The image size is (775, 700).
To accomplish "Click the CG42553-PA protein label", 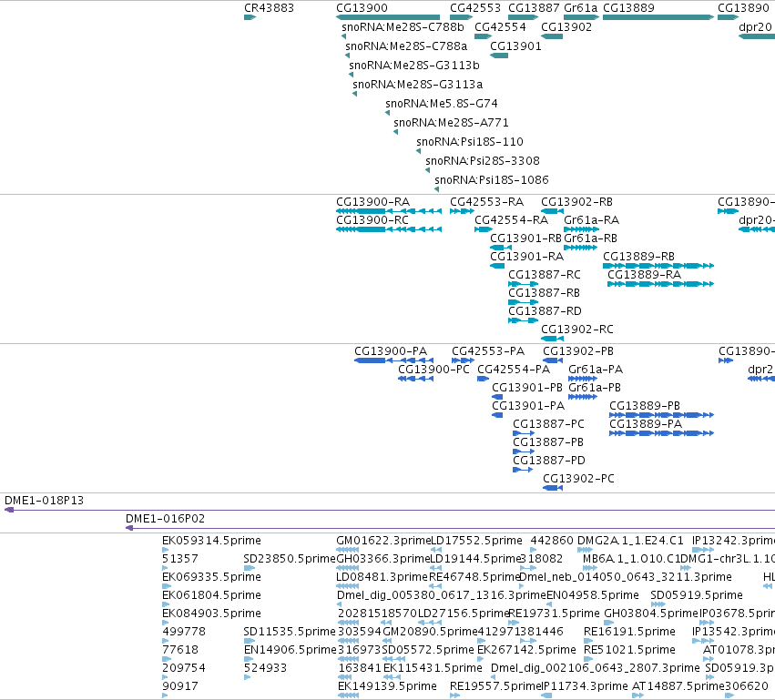I will tap(488, 351).
